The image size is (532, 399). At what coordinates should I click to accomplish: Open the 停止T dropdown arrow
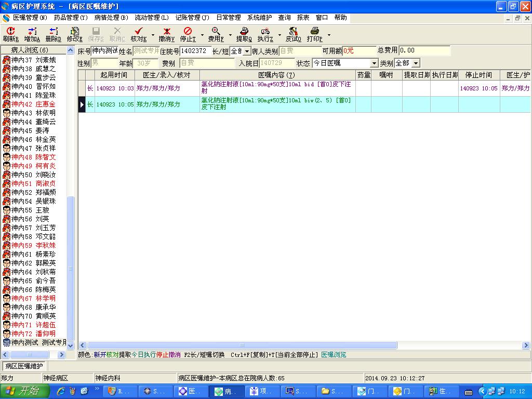pos(202,35)
